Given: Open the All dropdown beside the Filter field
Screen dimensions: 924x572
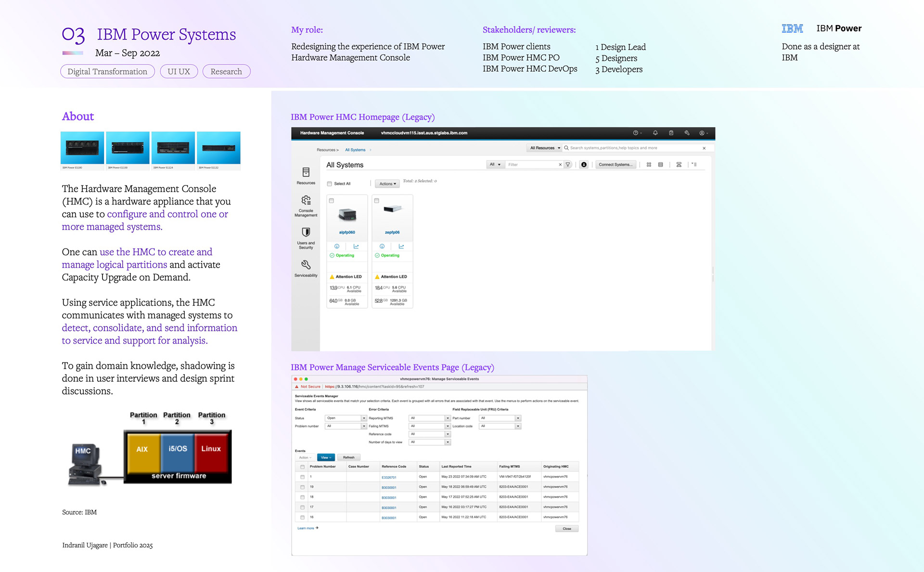Looking at the screenshot, I should tap(495, 165).
